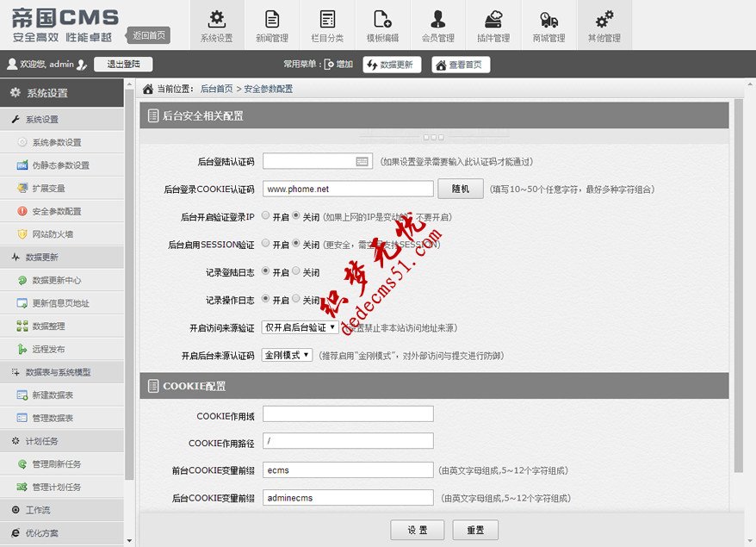Open the 商城管理 module
This screenshot has width=756, height=547.
pos(548,24)
